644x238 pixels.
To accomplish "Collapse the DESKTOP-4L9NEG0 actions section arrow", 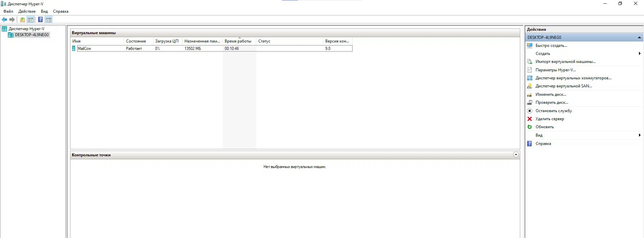I will pos(639,37).
